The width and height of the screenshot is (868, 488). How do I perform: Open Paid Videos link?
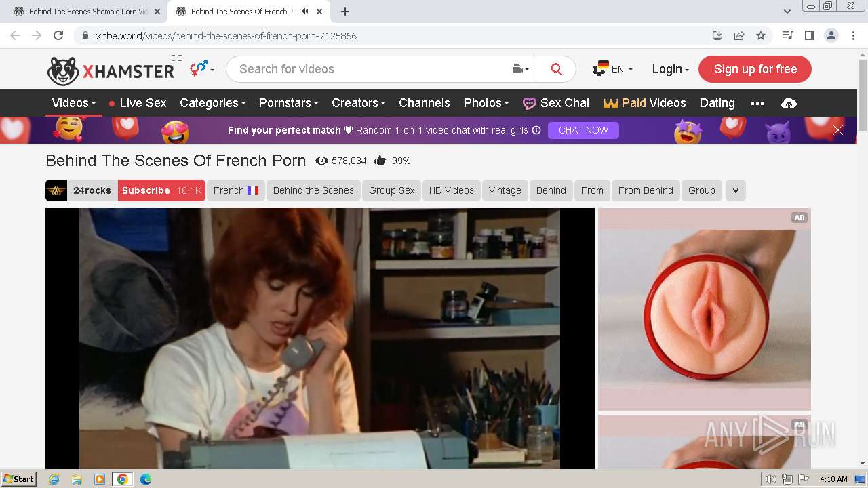(644, 103)
